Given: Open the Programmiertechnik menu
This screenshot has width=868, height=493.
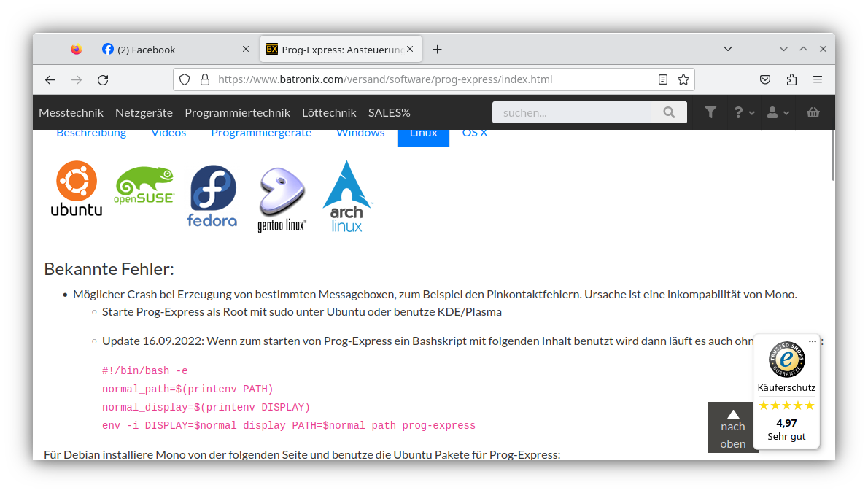Looking at the screenshot, I should 237,112.
